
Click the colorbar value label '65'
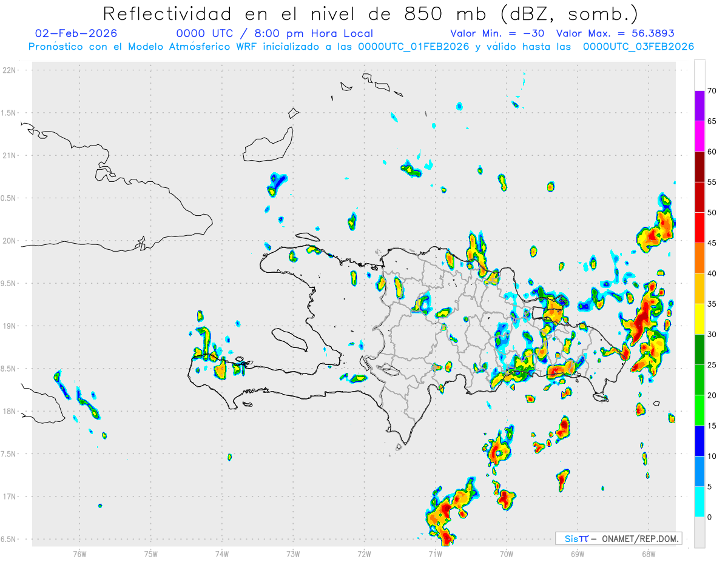[x=712, y=121]
